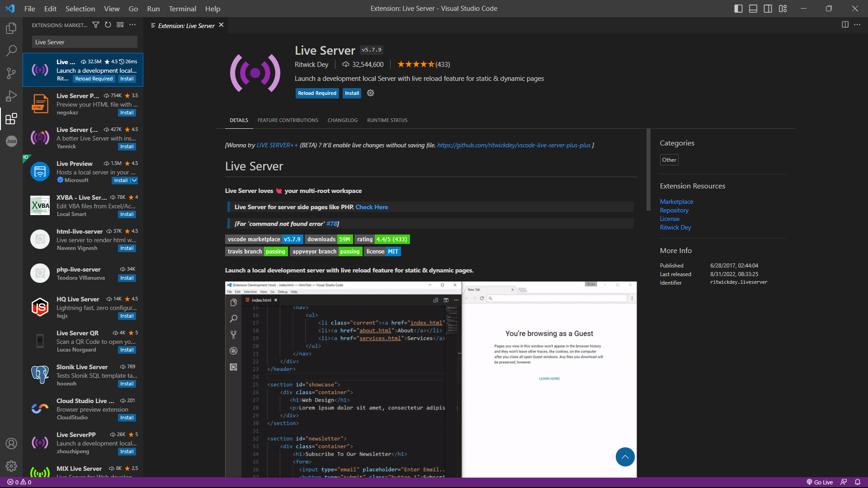Select the Details tab
This screenshot has width=868, height=488.
239,120
